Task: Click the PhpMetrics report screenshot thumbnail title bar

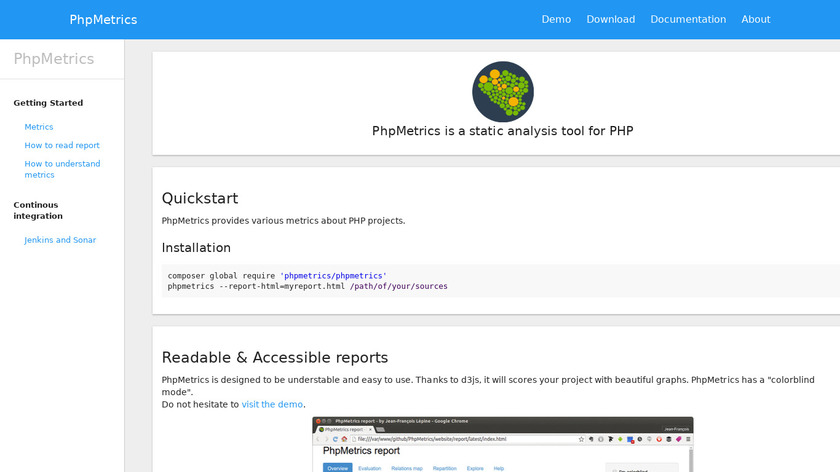Action: coord(502,422)
